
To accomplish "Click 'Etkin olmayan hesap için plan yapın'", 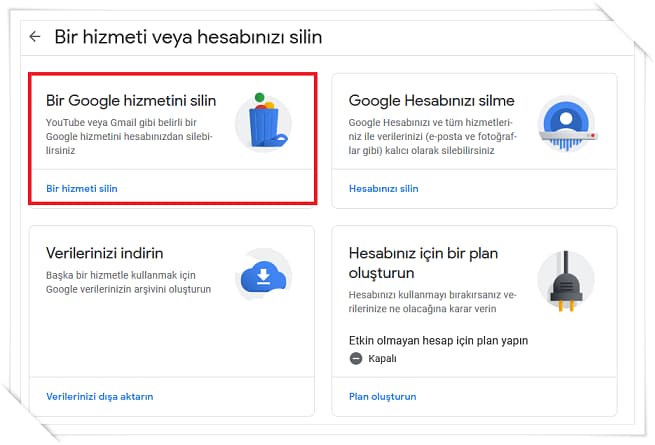I will [x=438, y=341].
